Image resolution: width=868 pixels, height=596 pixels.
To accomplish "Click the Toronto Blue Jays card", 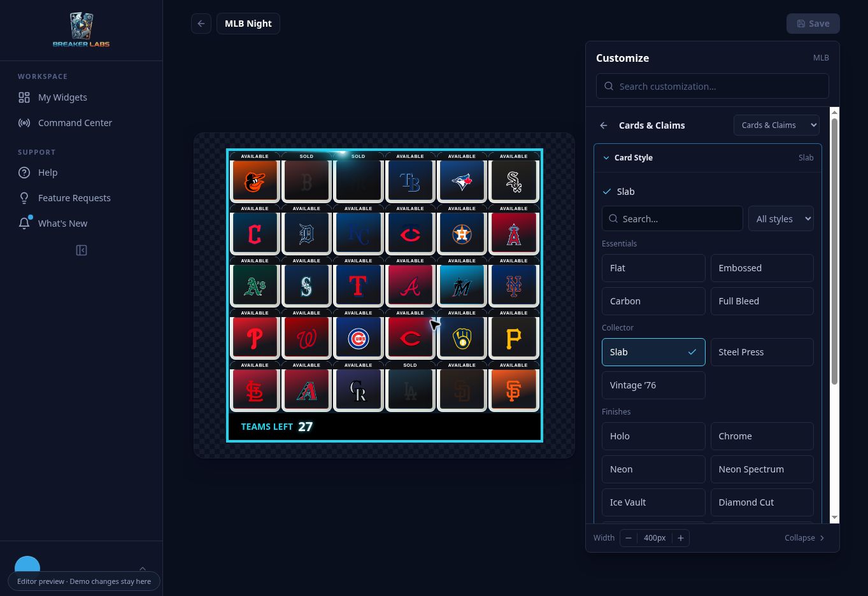I will point(462,176).
